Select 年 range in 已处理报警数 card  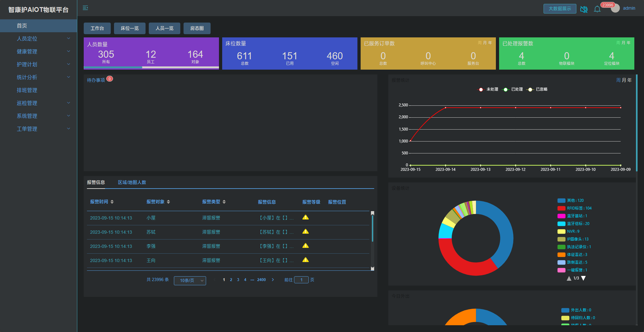coord(629,43)
